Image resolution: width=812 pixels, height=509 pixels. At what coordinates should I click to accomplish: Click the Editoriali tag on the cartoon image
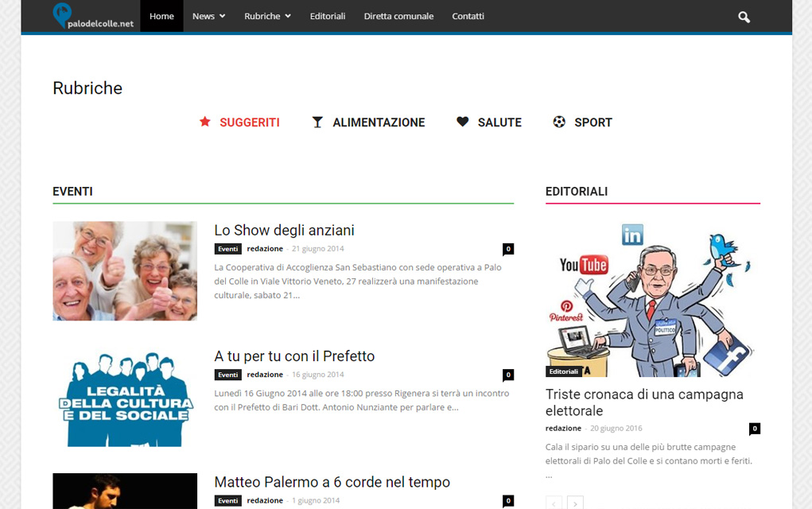pyautogui.click(x=563, y=371)
